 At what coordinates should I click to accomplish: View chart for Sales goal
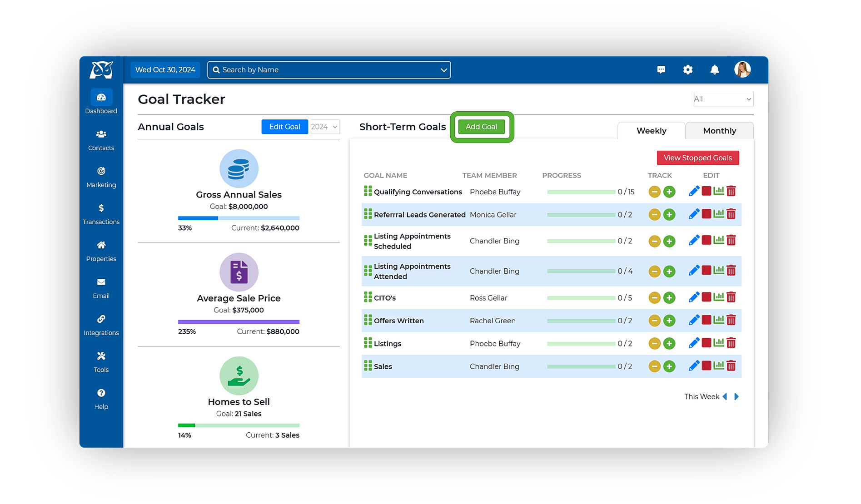(x=718, y=365)
